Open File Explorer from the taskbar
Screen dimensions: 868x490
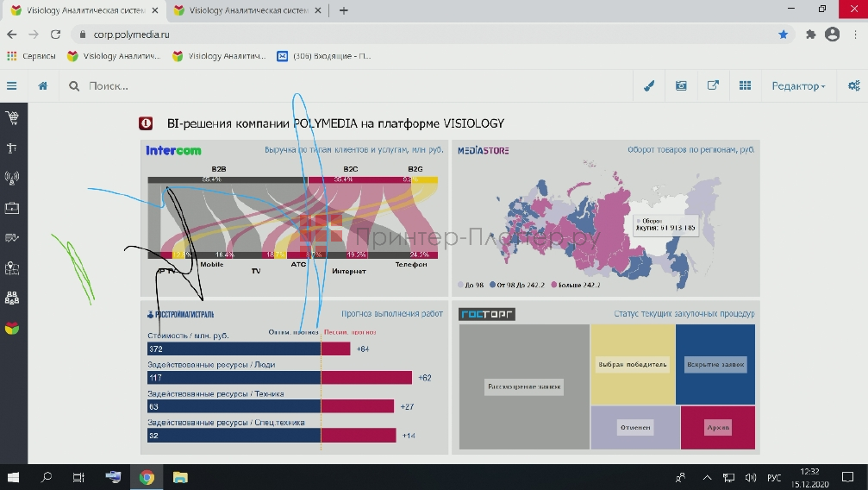click(180, 477)
